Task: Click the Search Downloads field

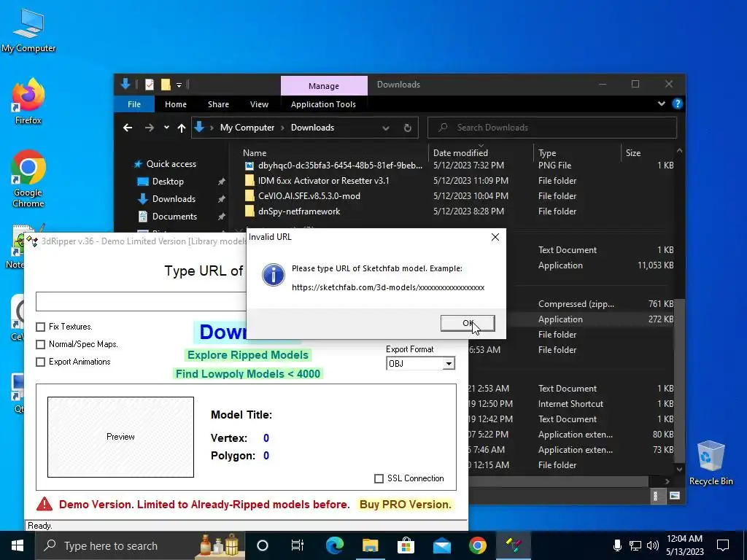Action: [552, 128]
